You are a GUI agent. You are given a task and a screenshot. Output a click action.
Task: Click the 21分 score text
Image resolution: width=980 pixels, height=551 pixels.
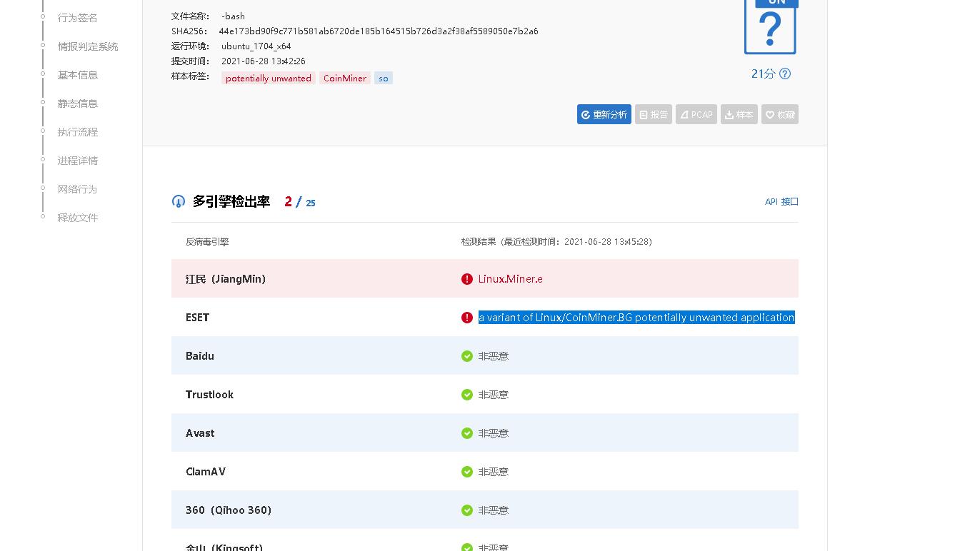(763, 74)
